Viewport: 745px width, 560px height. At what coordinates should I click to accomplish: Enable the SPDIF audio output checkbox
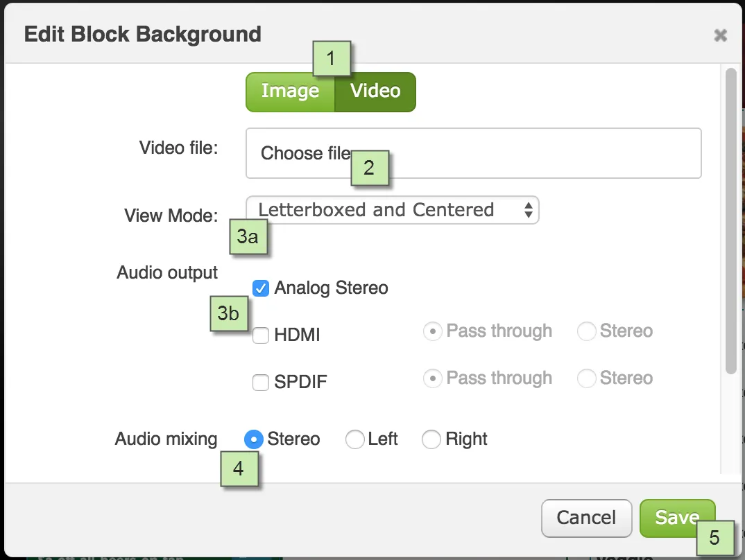tap(260, 382)
